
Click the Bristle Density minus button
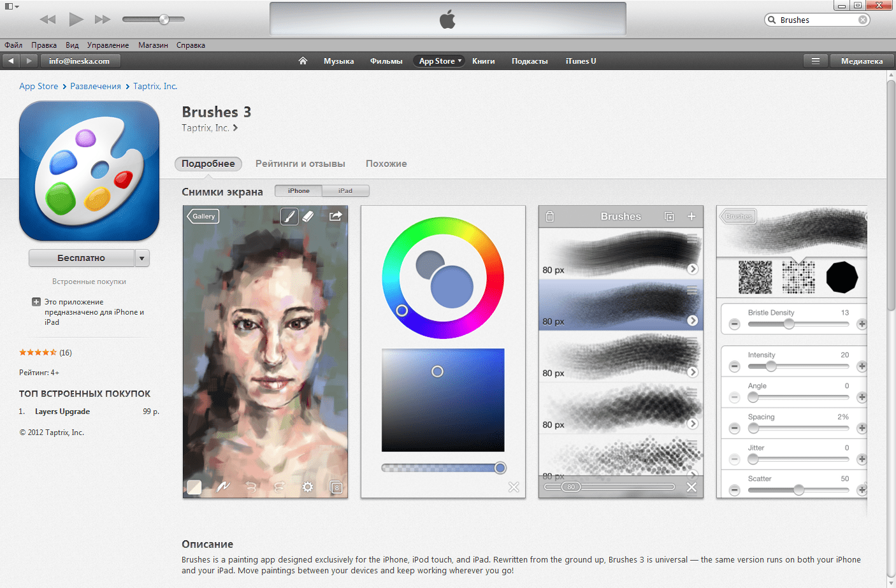735,324
